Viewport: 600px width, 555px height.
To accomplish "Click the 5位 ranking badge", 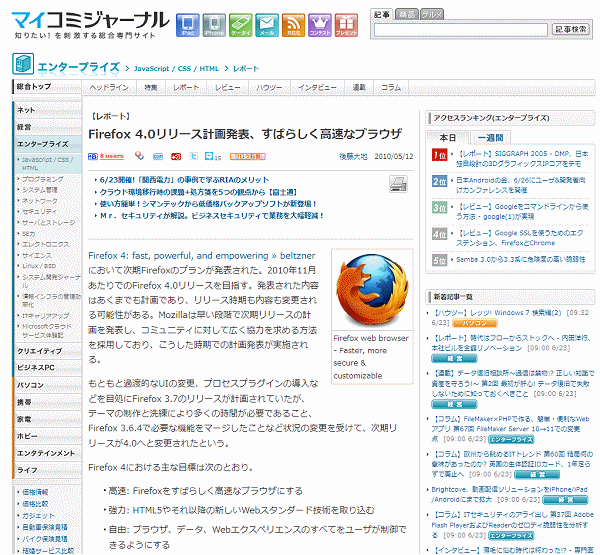I will pyautogui.click(x=440, y=260).
